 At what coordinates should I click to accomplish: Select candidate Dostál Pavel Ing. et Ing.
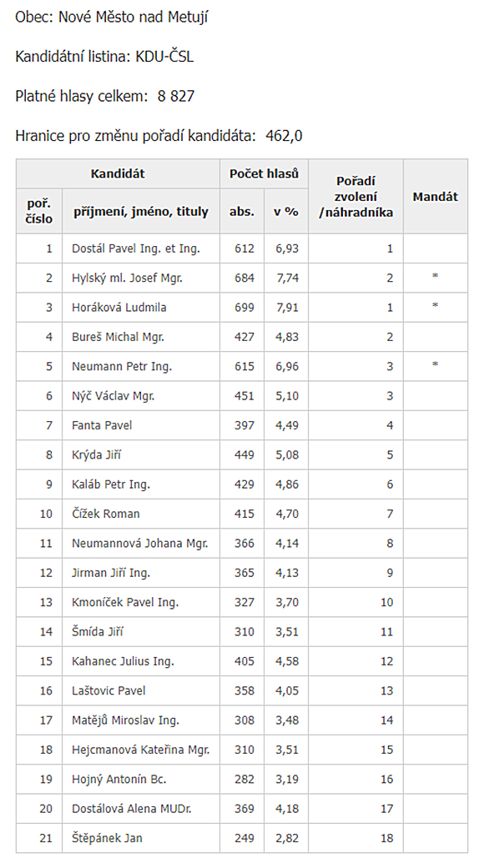point(136,248)
